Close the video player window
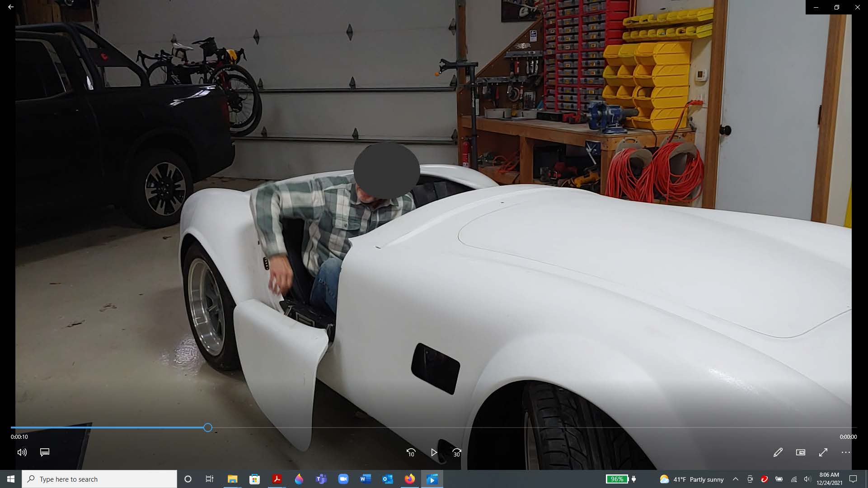This screenshot has height=488, width=868. tap(858, 7)
